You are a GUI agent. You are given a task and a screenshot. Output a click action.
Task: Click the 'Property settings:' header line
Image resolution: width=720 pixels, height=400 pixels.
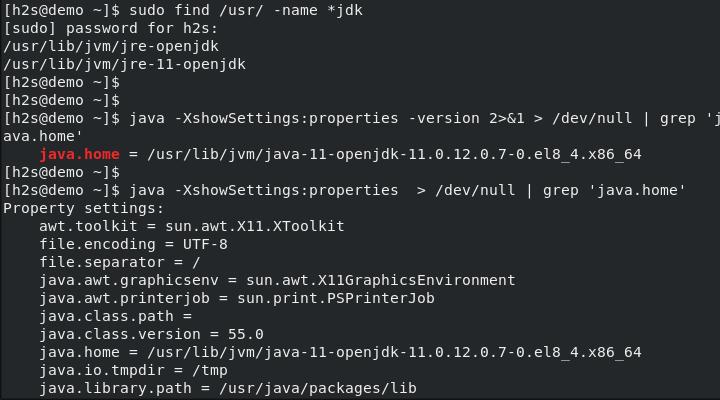[83, 208]
